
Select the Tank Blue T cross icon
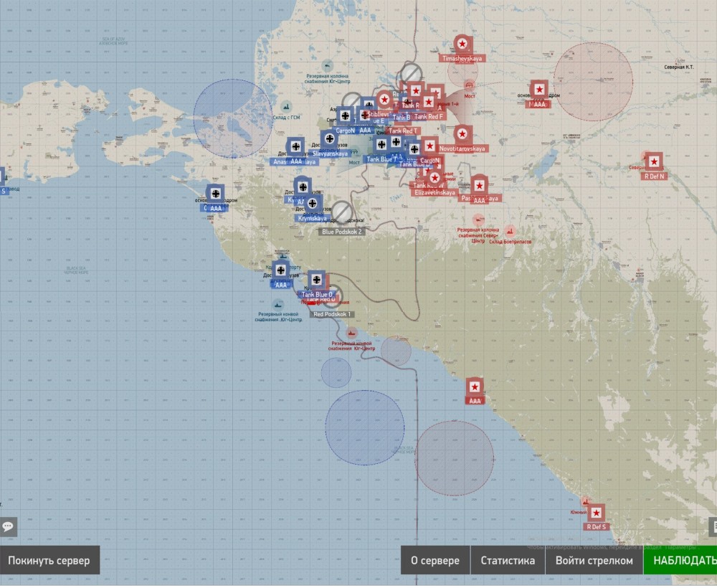[x=381, y=145]
